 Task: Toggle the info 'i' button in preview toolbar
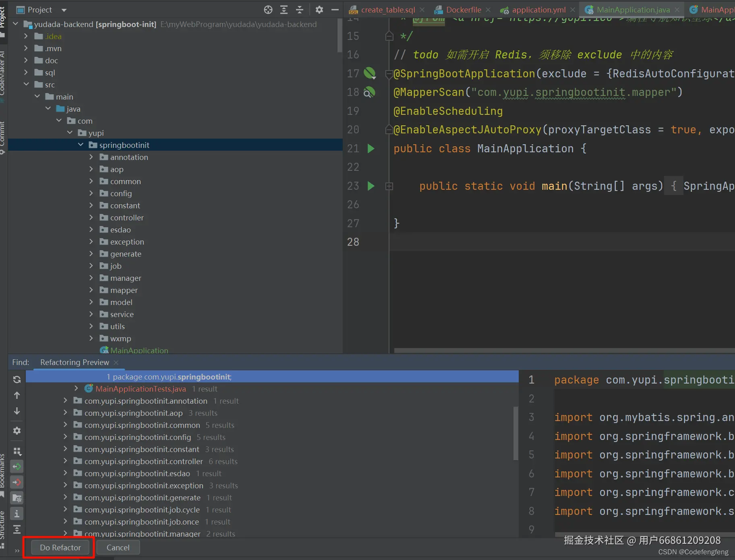point(17,514)
